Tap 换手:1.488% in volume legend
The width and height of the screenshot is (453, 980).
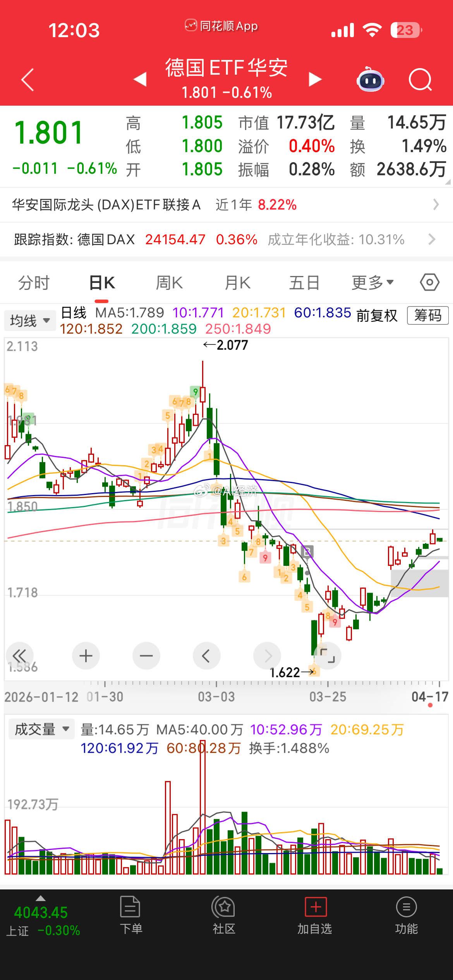(x=289, y=748)
